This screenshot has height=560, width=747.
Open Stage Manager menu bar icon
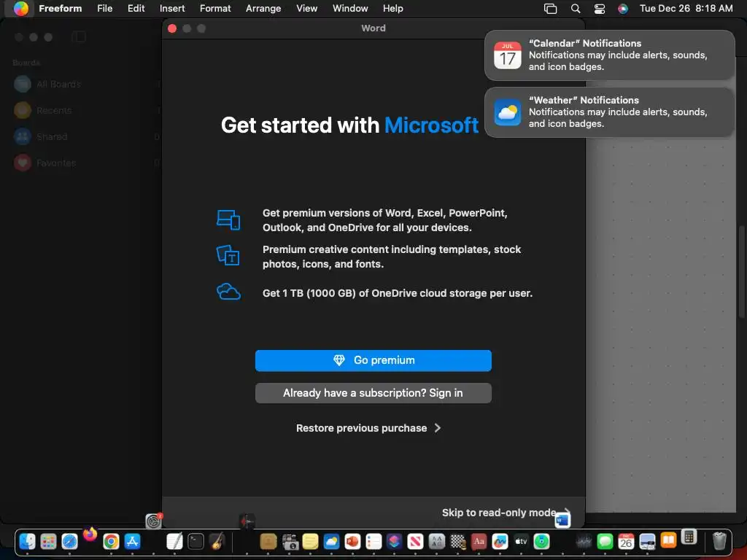tap(550, 9)
